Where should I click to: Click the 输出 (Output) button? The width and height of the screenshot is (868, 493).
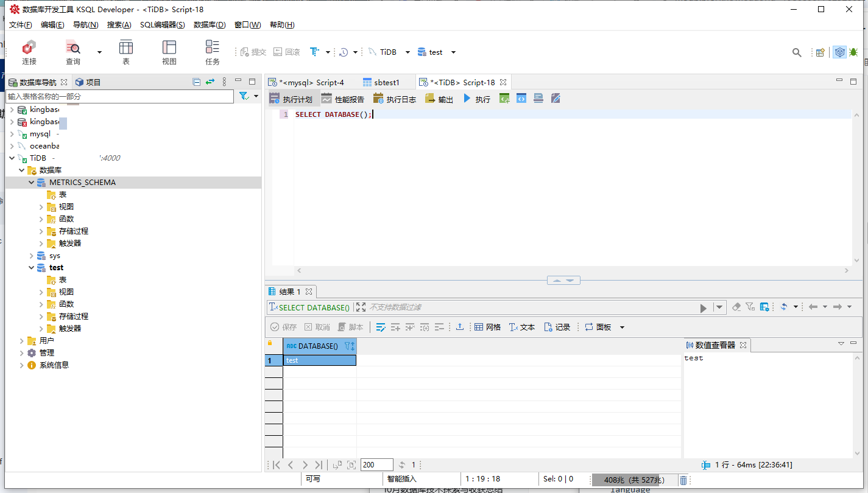tap(439, 99)
